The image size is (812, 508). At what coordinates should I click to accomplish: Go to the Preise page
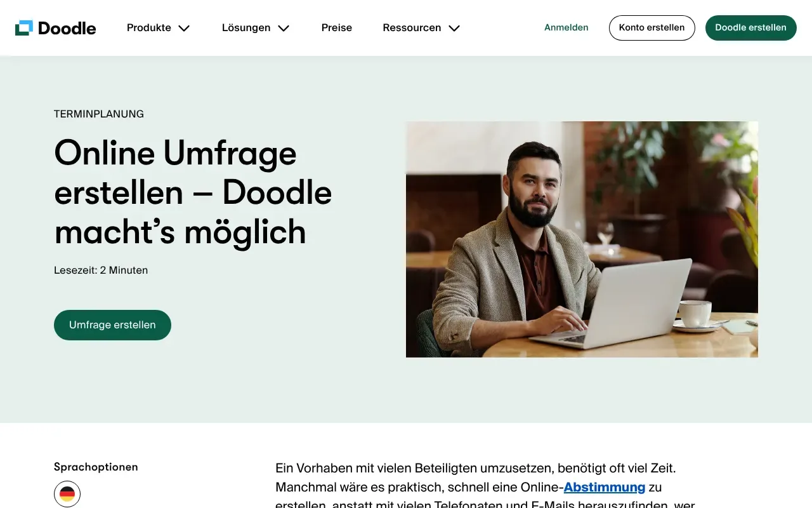337,28
